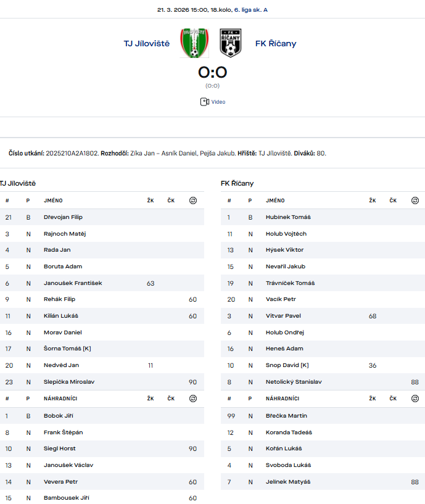Click substitution icon in Jíloviště starters header
The image size is (425, 504).
point(193,200)
